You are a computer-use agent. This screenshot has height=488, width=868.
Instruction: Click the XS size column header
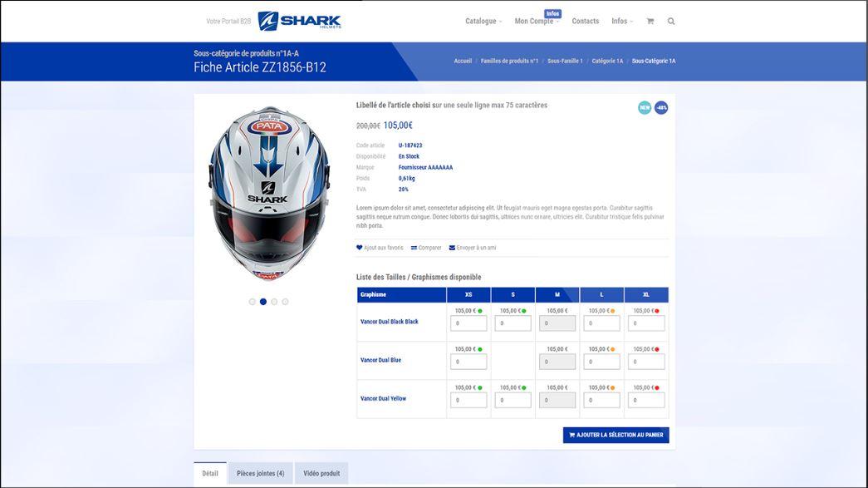(468, 294)
